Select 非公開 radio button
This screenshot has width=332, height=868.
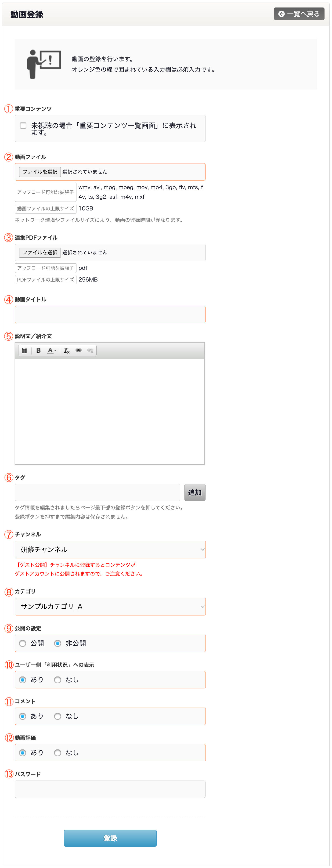coord(58,643)
